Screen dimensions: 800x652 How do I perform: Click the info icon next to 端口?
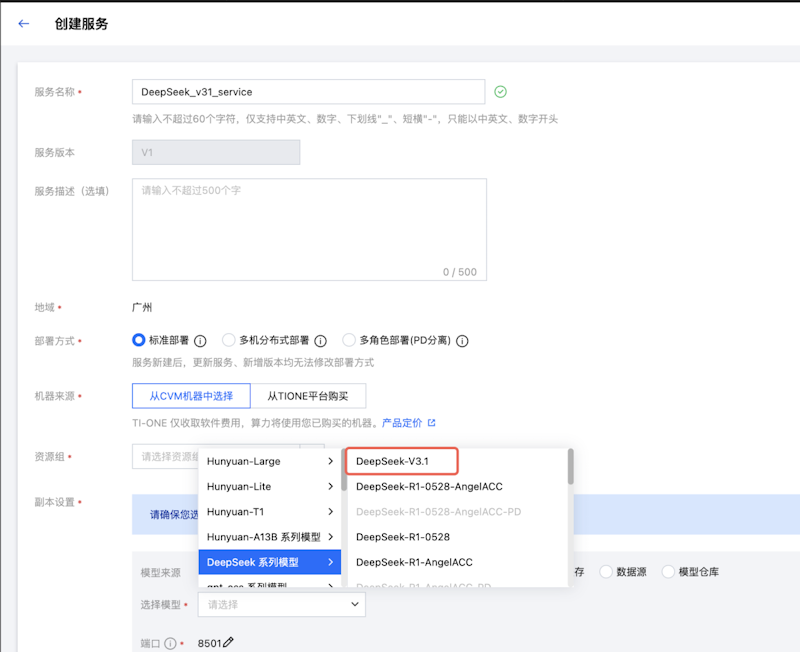click(169, 641)
